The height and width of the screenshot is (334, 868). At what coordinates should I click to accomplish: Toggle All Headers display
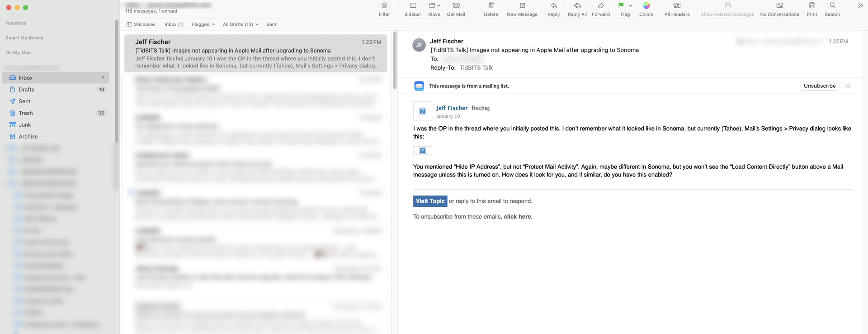[x=677, y=6]
